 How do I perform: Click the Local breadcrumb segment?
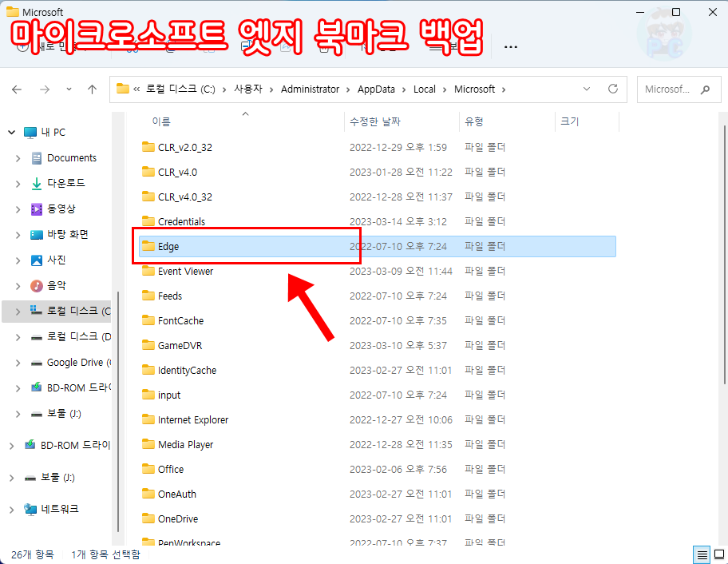[x=425, y=89]
